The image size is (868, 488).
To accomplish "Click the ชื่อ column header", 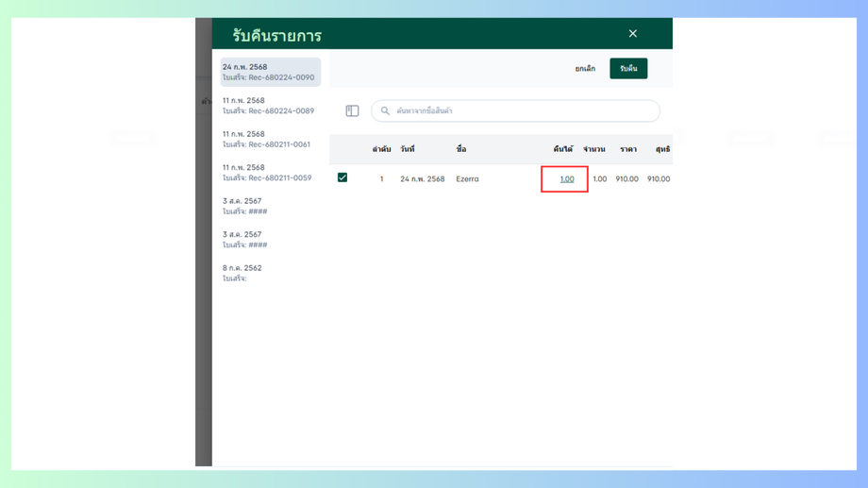I will tap(461, 149).
